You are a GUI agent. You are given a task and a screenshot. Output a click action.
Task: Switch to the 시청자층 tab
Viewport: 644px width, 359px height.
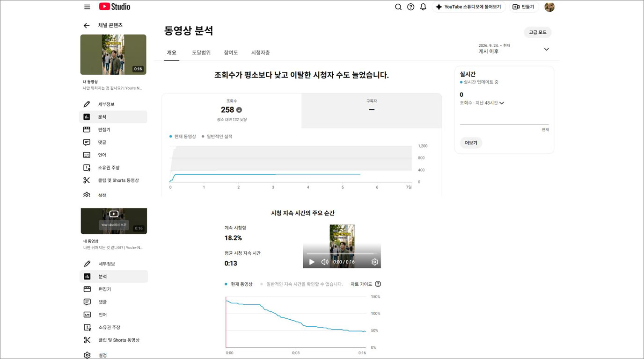[260, 52]
